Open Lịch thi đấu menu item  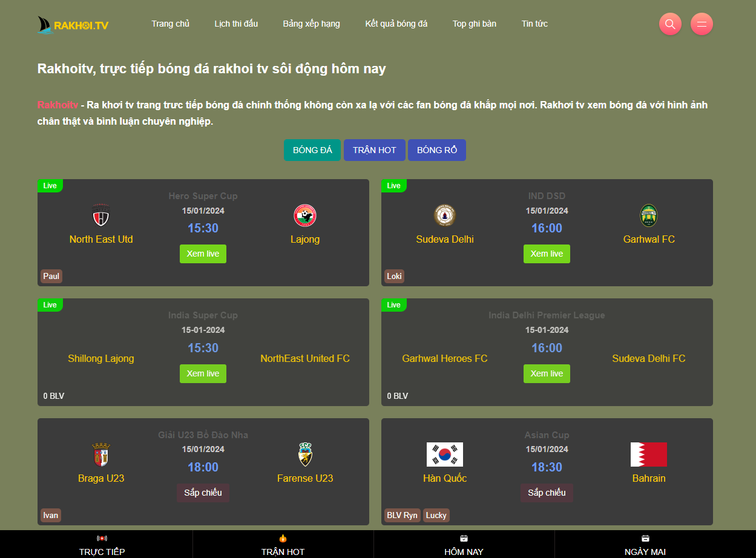236,24
